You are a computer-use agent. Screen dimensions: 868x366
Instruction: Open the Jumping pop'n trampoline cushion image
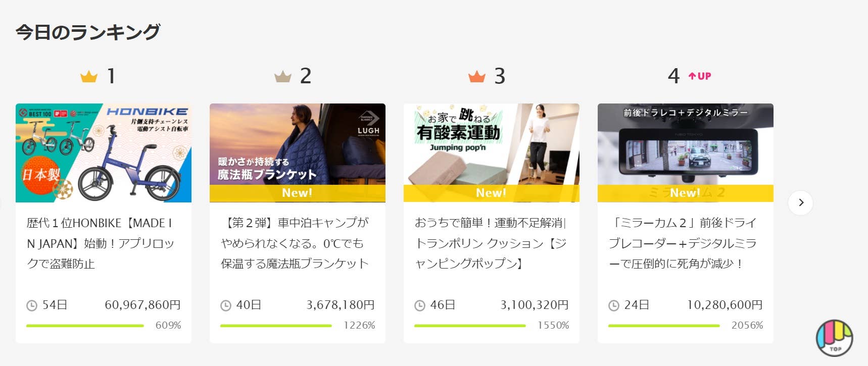(x=492, y=153)
